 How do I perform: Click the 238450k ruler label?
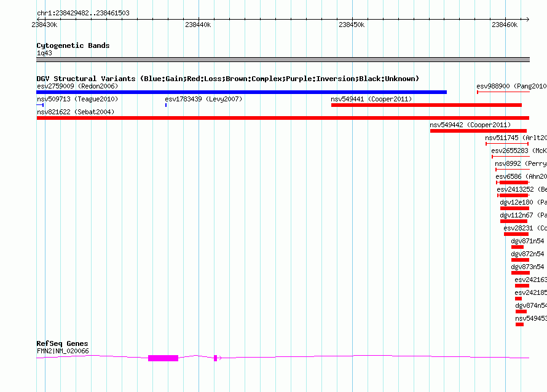pyautogui.click(x=352, y=25)
